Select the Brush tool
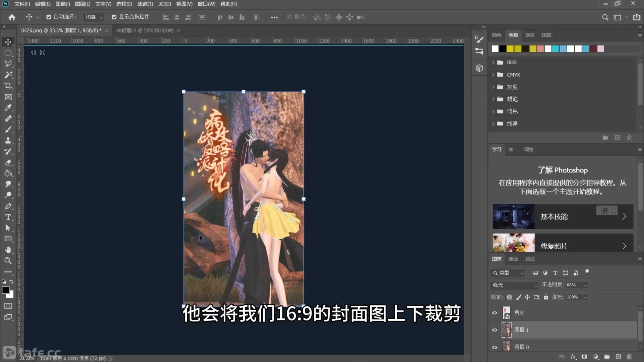644x362 pixels. point(8,129)
